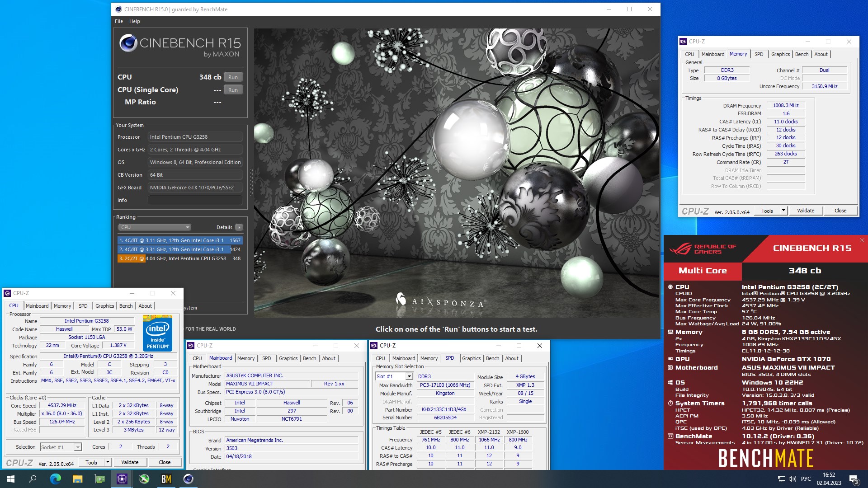Click the green graphics card taskbar icon

click(x=99, y=479)
